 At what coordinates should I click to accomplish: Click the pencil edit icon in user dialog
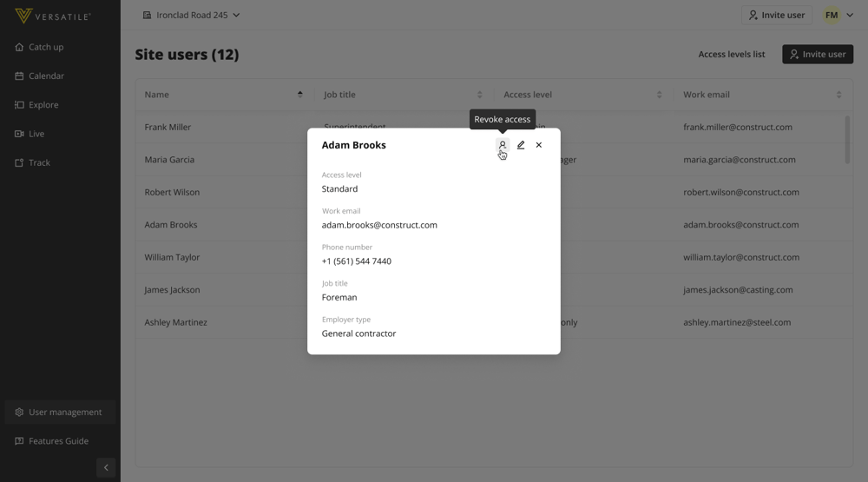click(x=521, y=145)
